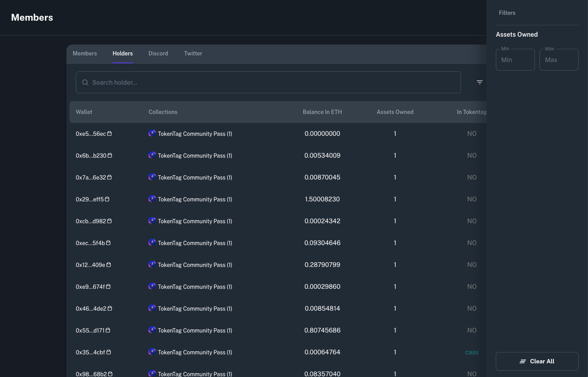Copy wallet address 0xec...5f4b icon
The width and height of the screenshot is (588, 377).
tap(108, 243)
